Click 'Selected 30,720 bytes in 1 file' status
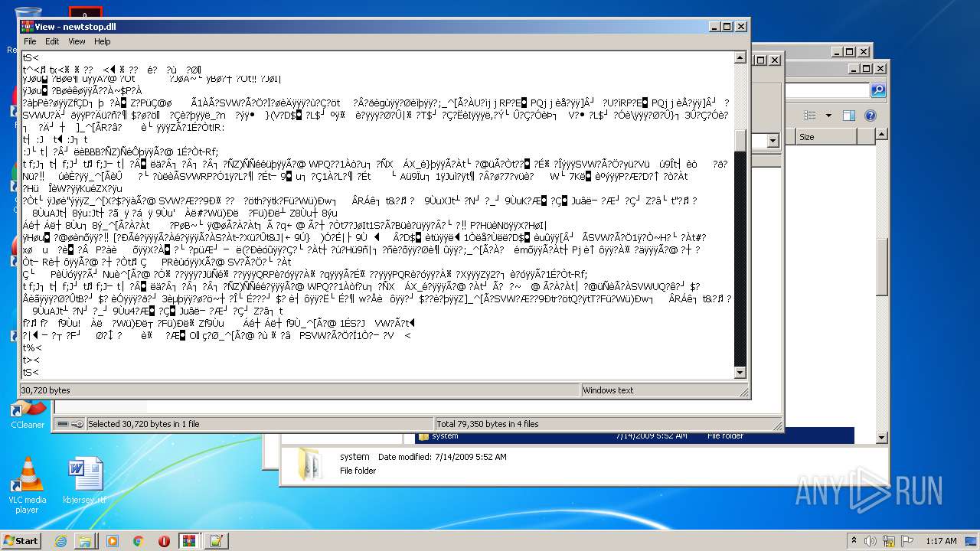 [x=260, y=424]
